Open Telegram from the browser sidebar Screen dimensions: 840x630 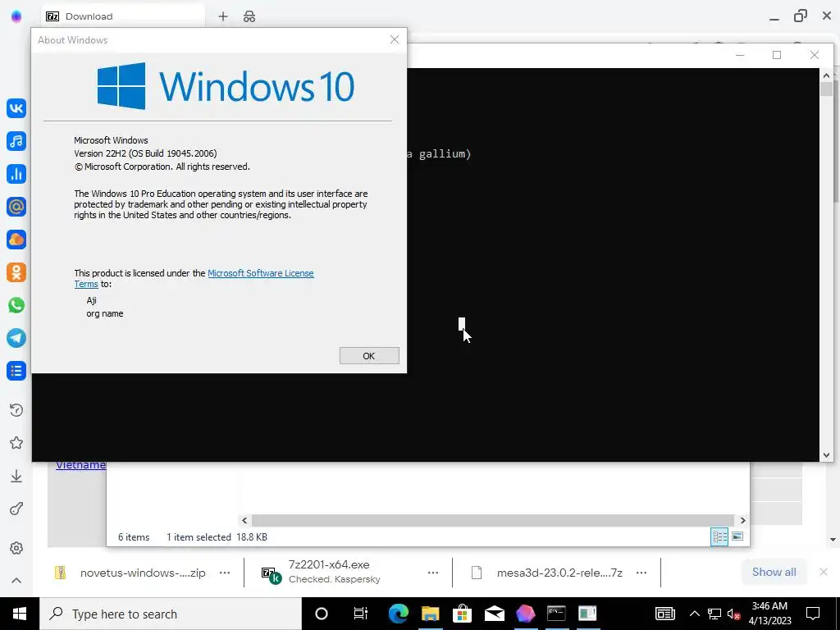pyautogui.click(x=16, y=338)
